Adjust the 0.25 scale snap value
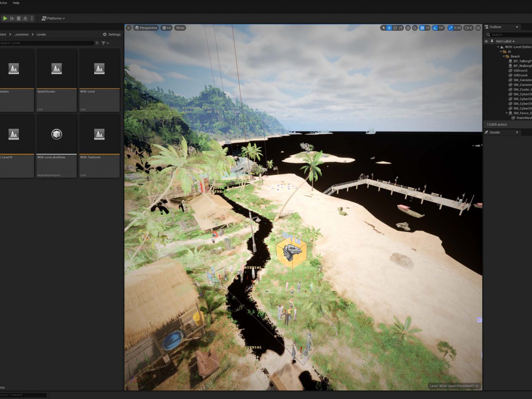The width and height of the screenshot is (532, 399). pos(458,27)
